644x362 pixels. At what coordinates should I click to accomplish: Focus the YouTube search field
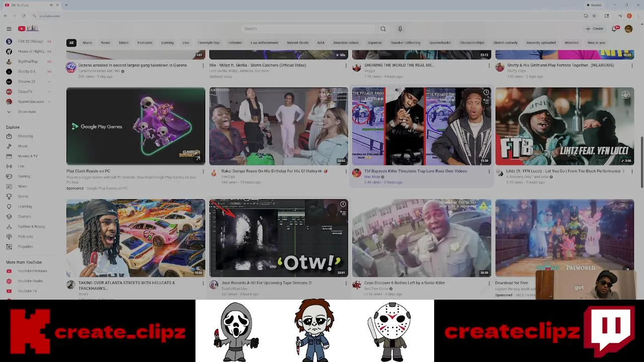308,29
